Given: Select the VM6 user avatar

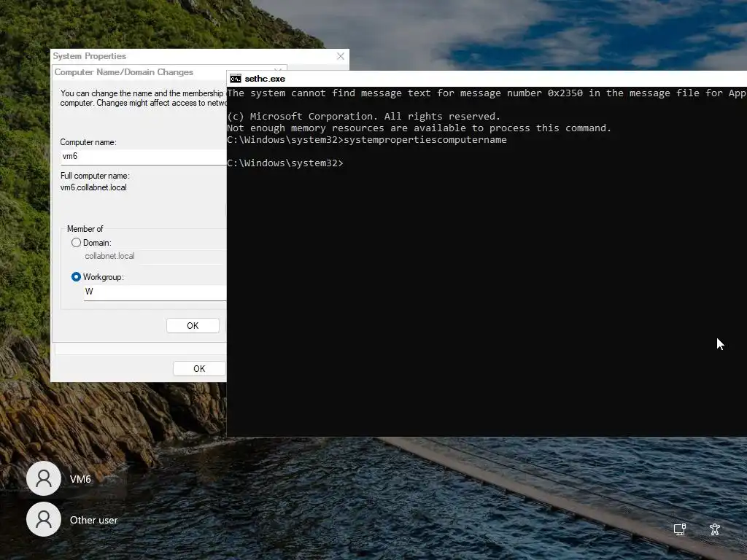Looking at the screenshot, I should (x=44, y=478).
